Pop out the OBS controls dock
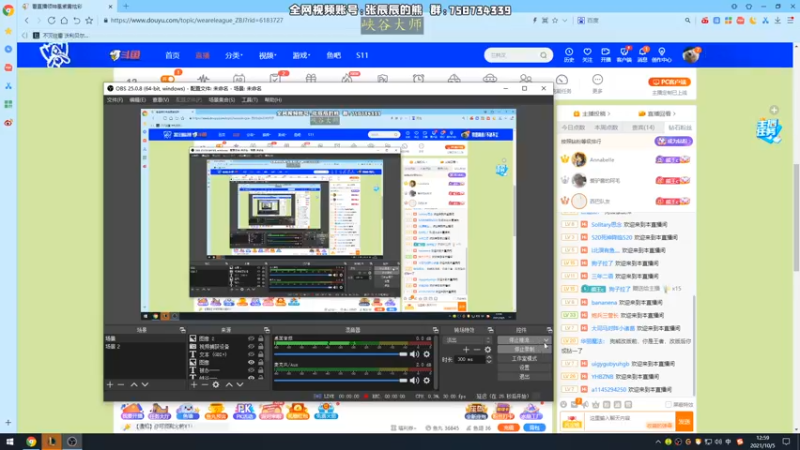This screenshot has height=450, width=800. coord(549,330)
